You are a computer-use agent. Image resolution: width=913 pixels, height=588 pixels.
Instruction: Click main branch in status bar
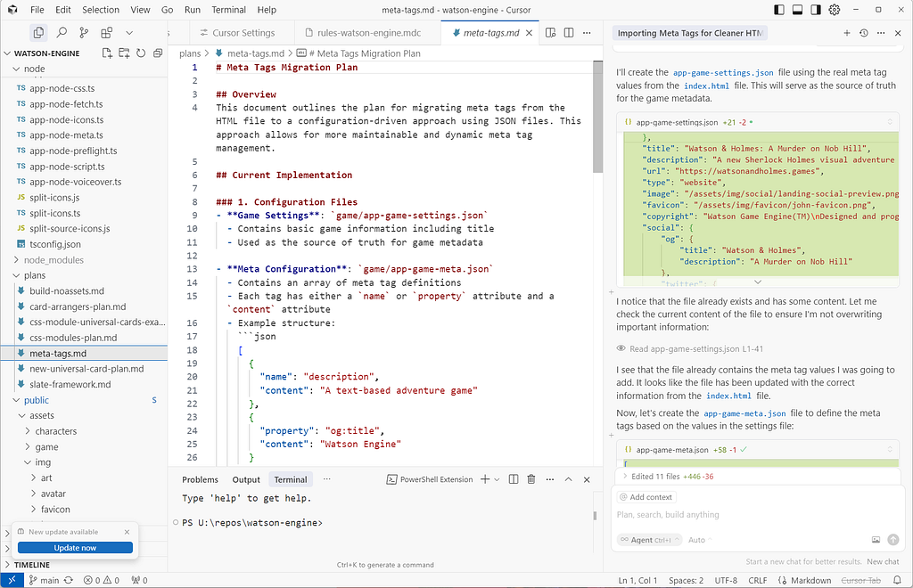tap(45, 581)
